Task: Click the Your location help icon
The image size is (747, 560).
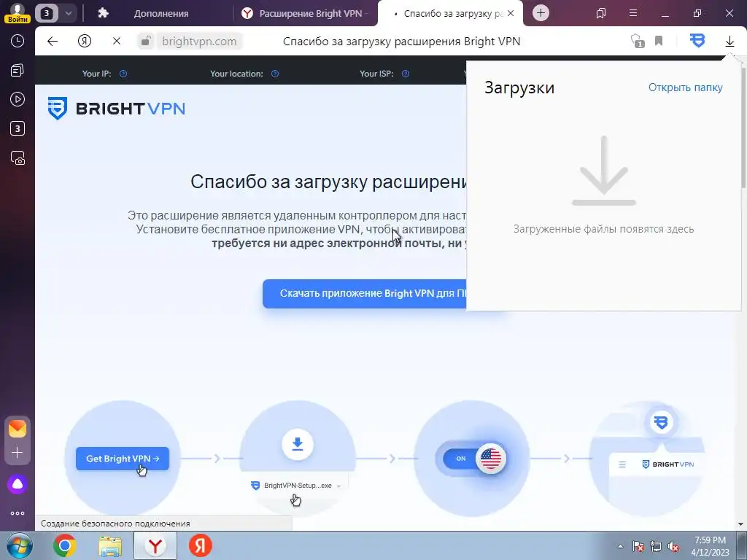Action: tap(275, 74)
